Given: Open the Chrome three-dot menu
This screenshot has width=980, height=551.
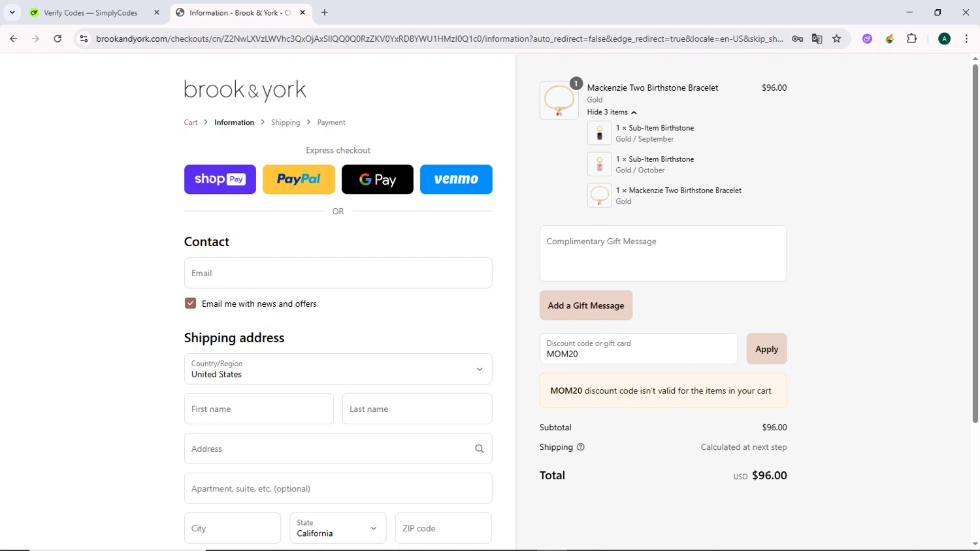Looking at the screenshot, I should coord(966,39).
